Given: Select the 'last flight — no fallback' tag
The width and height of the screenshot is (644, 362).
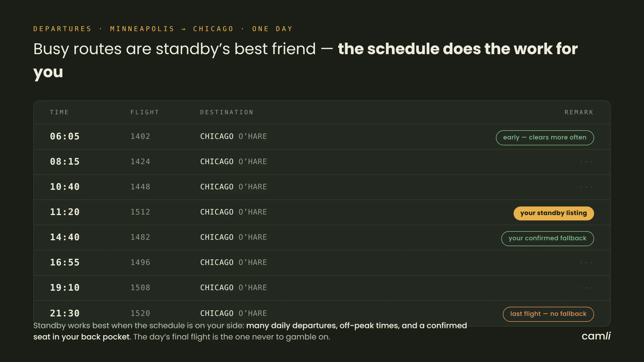Looking at the screenshot, I should [548, 314].
